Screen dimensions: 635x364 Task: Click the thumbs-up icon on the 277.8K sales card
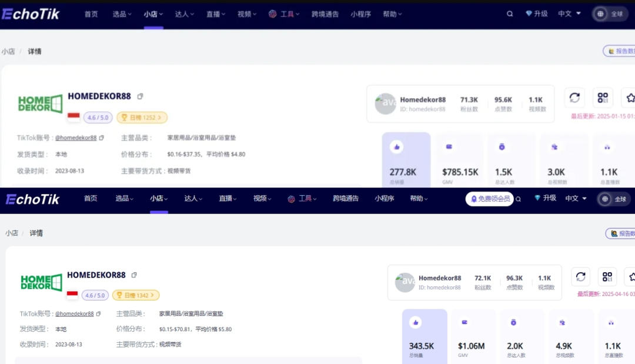click(397, 146)
